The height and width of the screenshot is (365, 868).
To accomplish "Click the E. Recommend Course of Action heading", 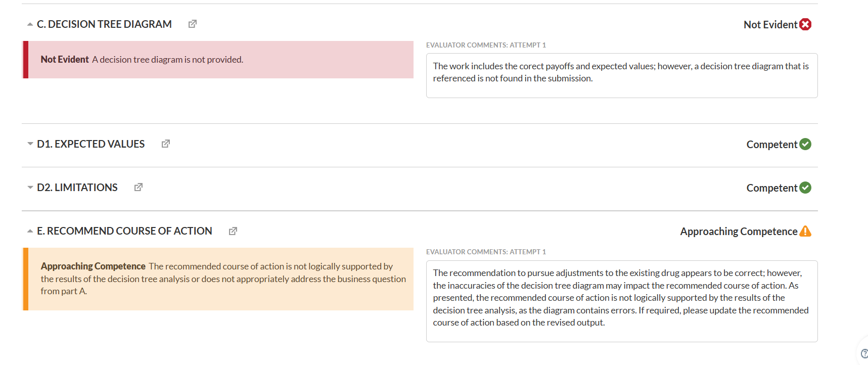I will [124, 231].
